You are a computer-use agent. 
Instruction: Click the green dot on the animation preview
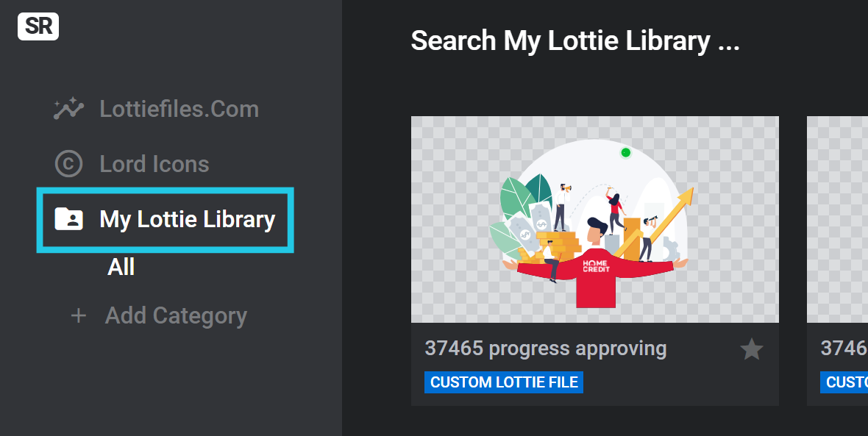[625, 153]
